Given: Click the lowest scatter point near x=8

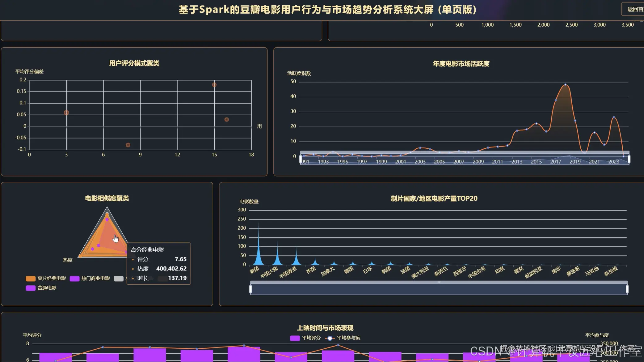Looking at the screenshot, I should pyautogui.click(x=128, y=145).
